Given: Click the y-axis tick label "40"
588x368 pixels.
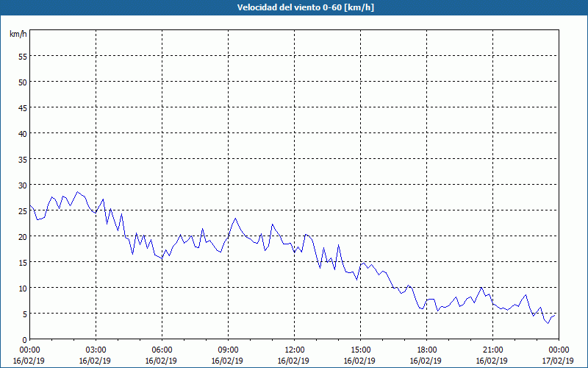Looking at the screenshot, I should pos(23,134).
